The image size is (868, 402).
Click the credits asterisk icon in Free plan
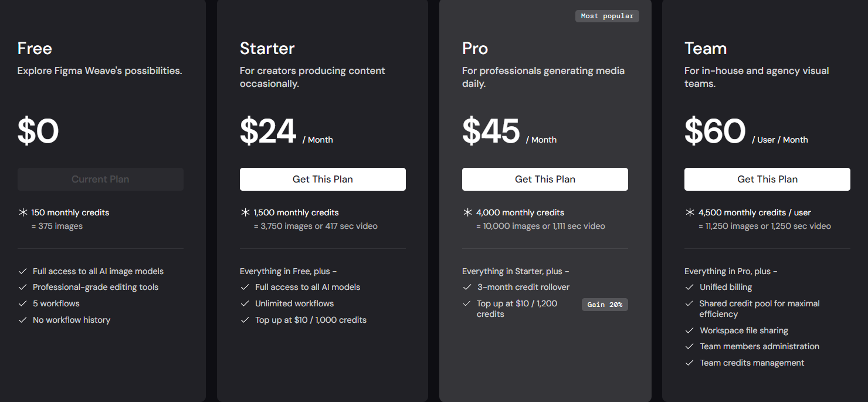pyautogui.click(x=23, y=212)
